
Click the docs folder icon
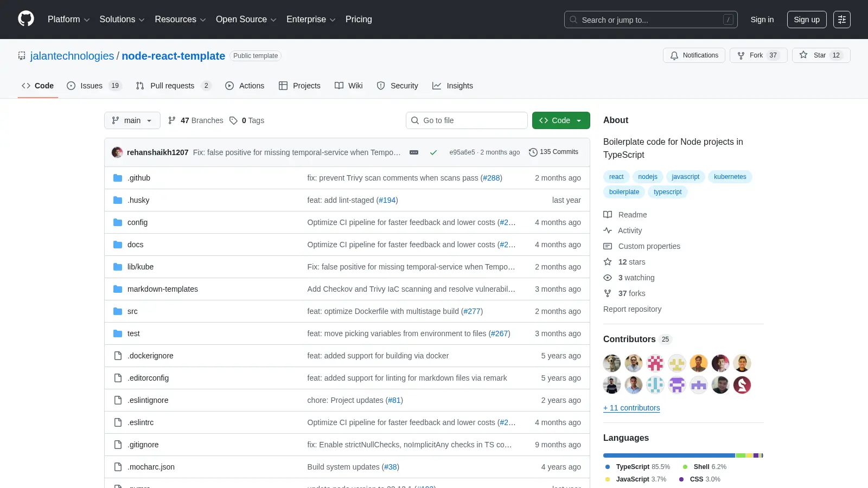click(x=118, y=245)
